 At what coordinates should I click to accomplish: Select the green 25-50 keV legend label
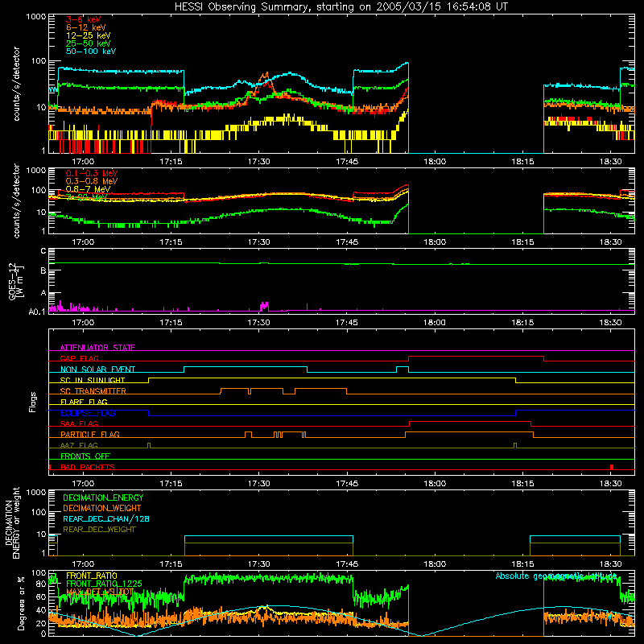pos(89,43)
